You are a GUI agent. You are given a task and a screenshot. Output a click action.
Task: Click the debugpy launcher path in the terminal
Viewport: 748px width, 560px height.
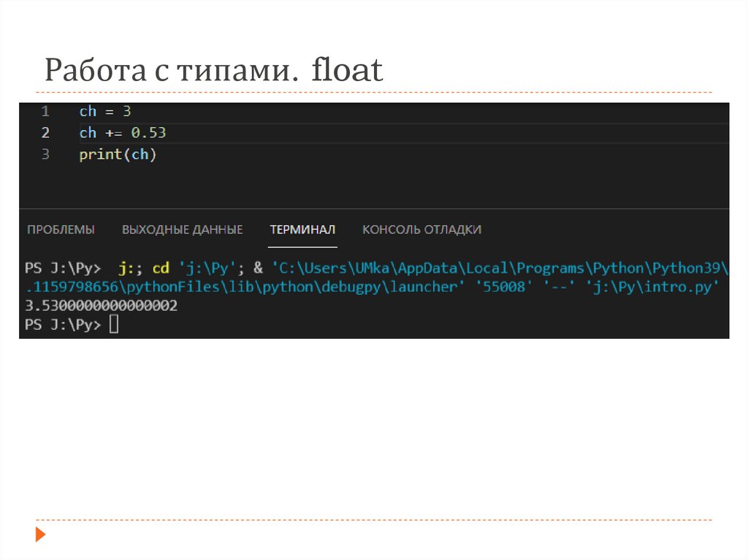(x=241, y=287)
